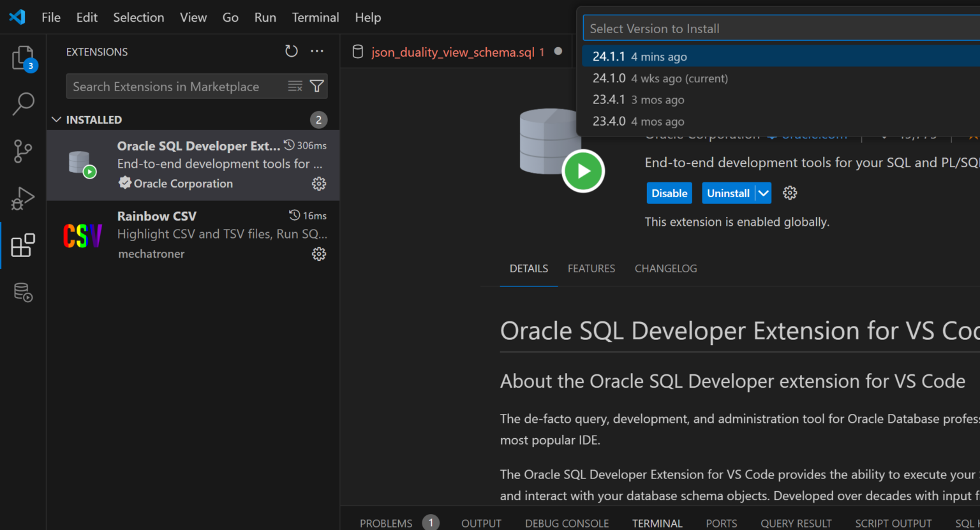Clear the extensions search input

pos(295,86)
